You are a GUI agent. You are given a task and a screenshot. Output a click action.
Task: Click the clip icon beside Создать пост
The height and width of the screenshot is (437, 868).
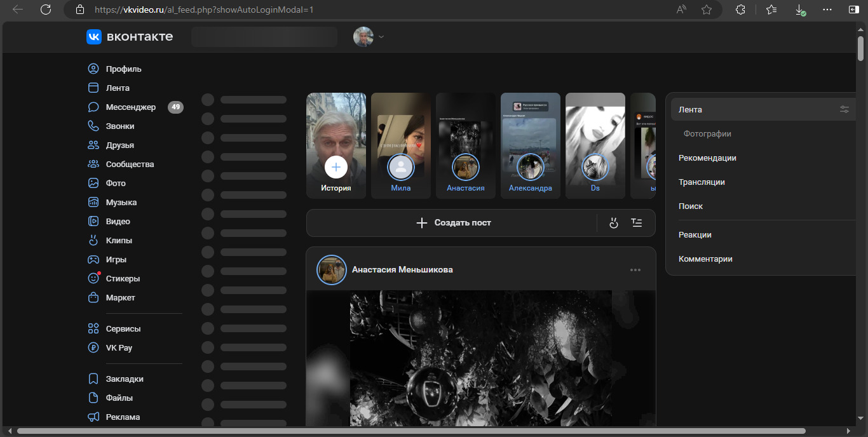(x=614, y=223)
